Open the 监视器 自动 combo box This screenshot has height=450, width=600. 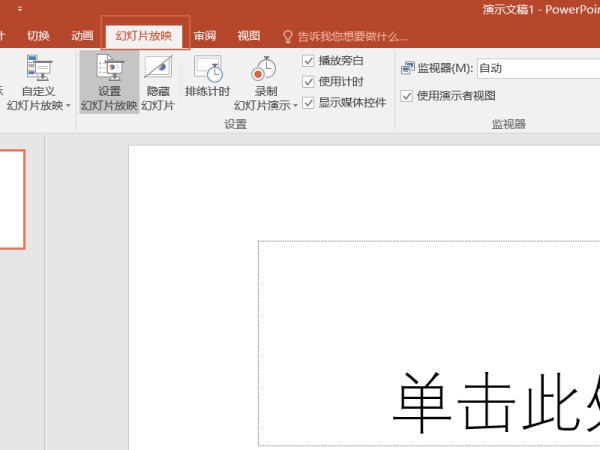[537, 68]
